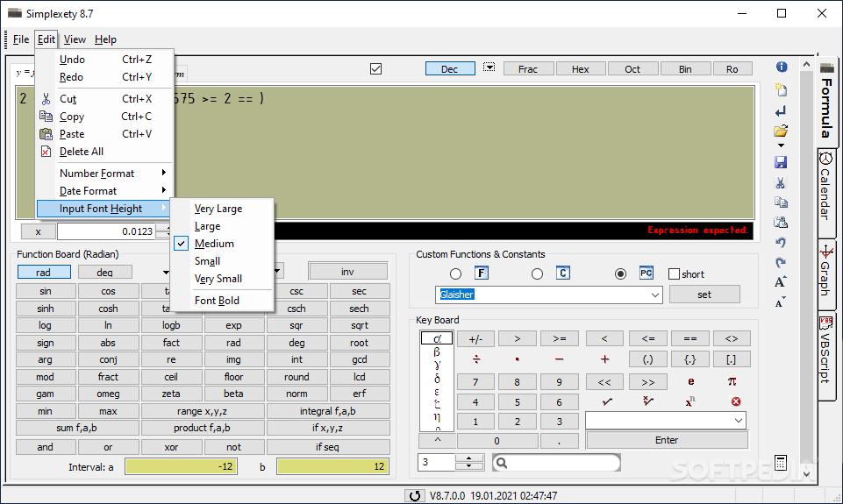Image resolution: width=843 pixels, height=504 pixels.
Task: Click the interval b yellow field
Action: (332, 466)
